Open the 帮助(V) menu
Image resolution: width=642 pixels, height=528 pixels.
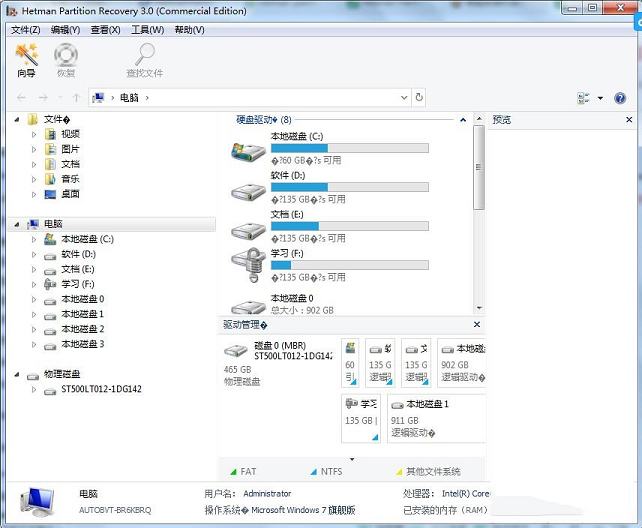coord(190,30)
